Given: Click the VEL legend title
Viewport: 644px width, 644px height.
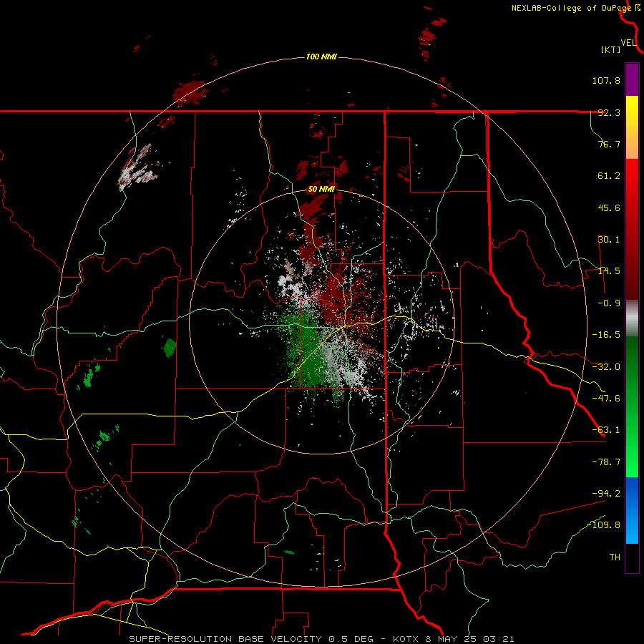Looking at the screenshot, I should 628,42.
